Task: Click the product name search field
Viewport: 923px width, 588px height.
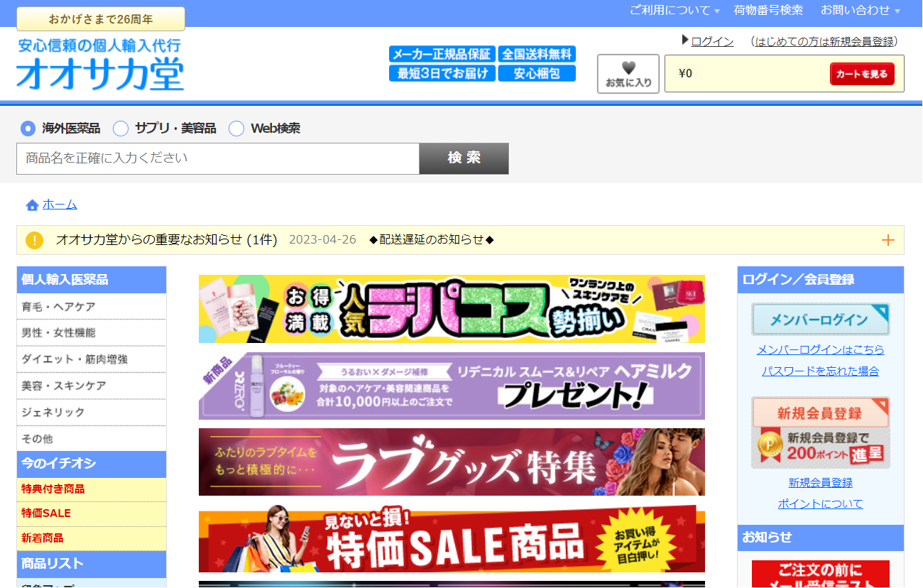Action: click(x=217, y=158)
